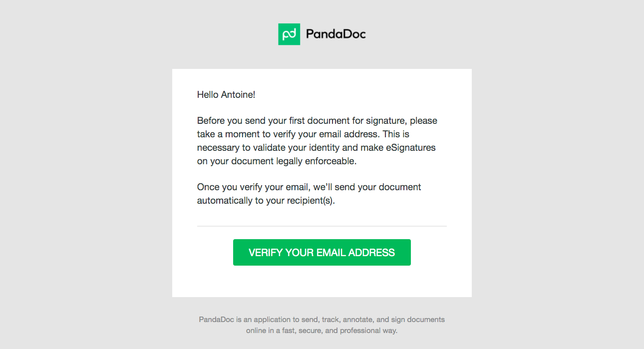Click the sentence starting "Once you verify your email"

309,187
